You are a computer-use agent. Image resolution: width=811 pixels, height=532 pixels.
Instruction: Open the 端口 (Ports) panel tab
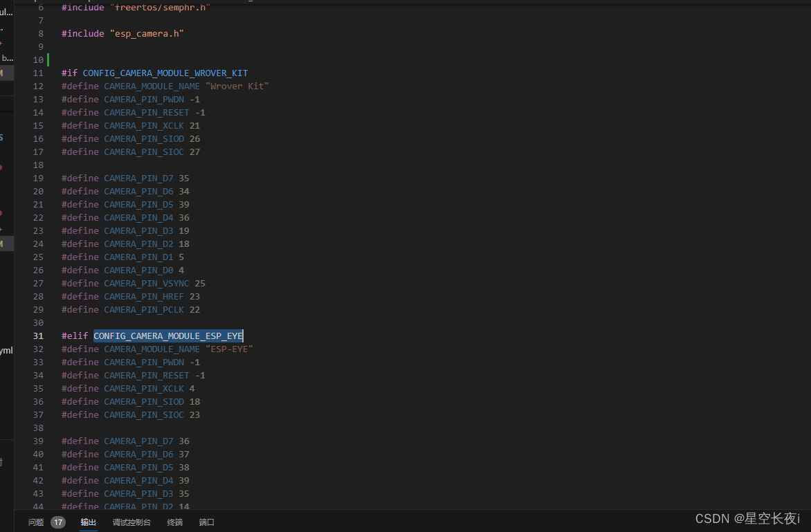pos(206,522)
